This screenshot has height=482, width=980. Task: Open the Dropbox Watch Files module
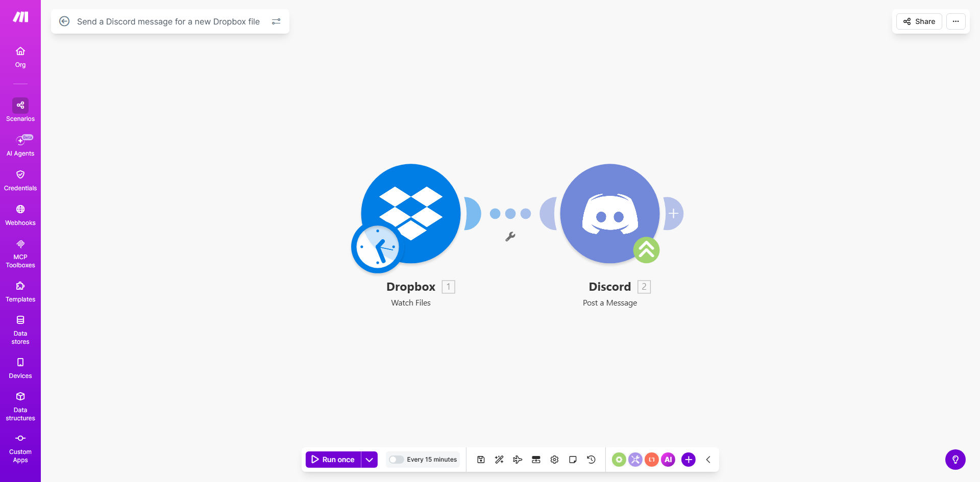pos(411,213)
